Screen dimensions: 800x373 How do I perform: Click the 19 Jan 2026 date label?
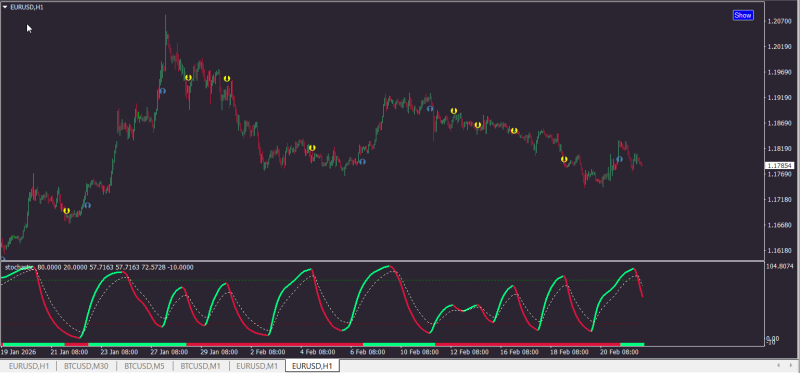coord(17,352)
